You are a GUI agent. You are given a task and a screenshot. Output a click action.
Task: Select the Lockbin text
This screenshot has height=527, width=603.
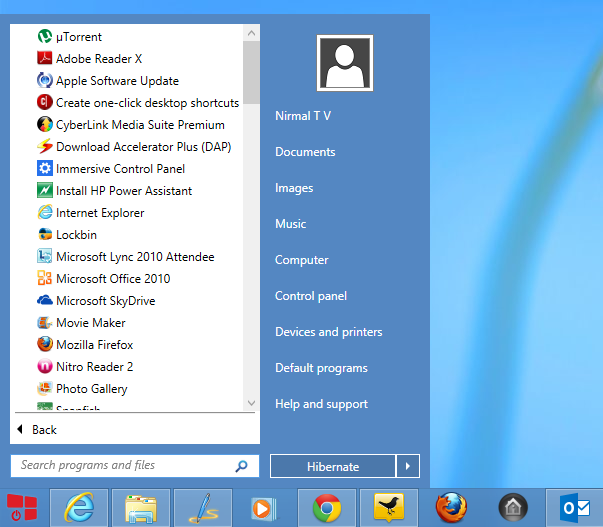77,235
